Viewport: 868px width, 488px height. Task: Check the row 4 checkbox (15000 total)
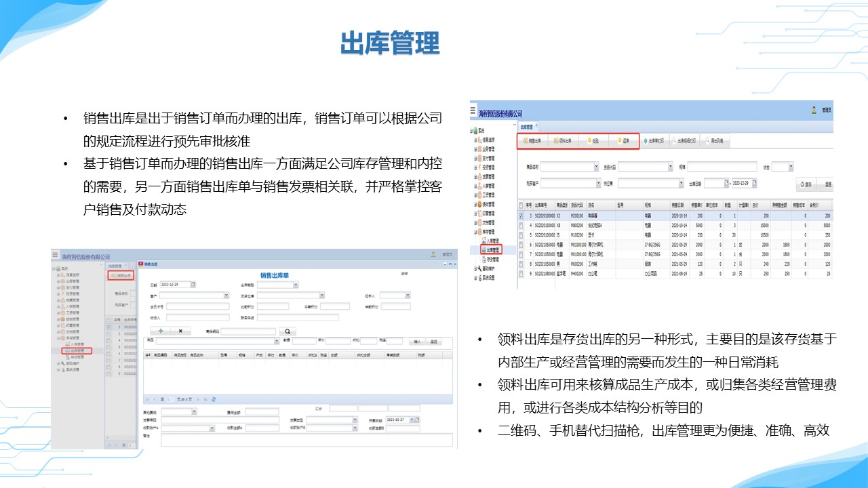[521, 226]
